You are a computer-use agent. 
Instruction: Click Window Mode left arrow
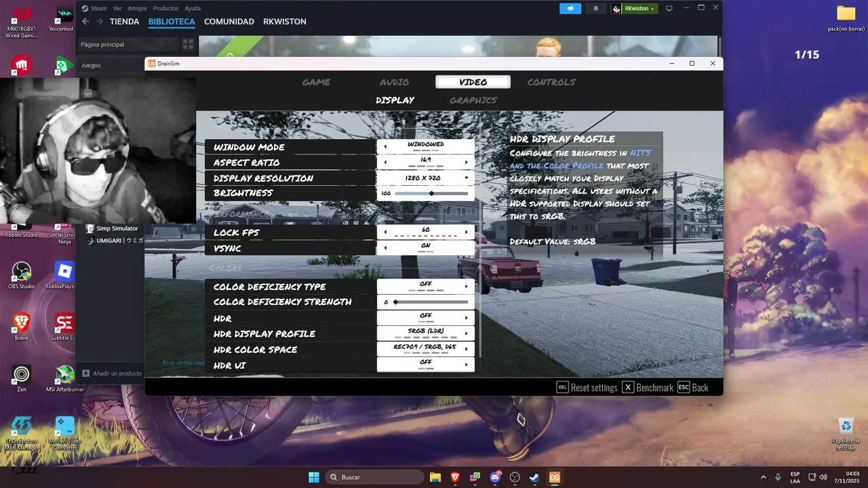coord(385,146)
